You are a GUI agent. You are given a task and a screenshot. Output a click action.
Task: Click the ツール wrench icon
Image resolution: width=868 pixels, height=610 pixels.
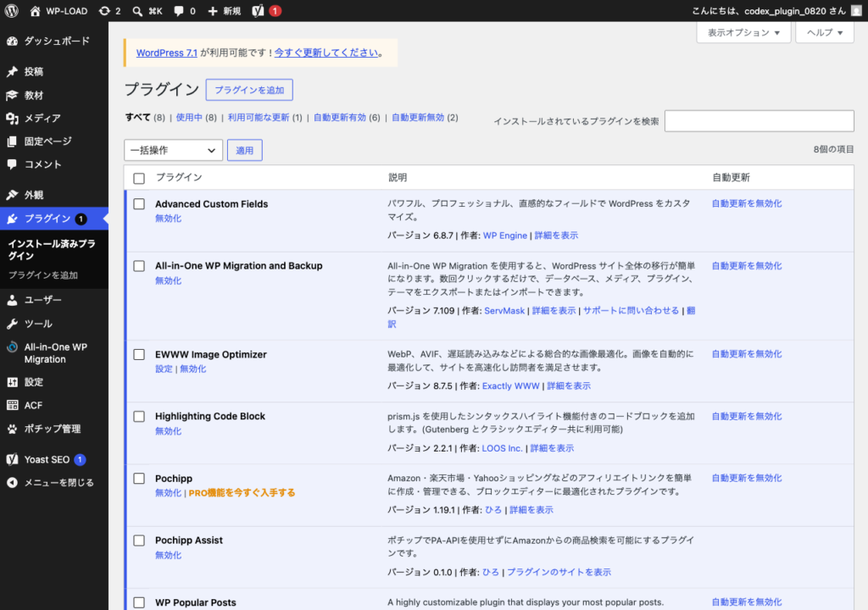pyautogui.click(x=12, y=324)
